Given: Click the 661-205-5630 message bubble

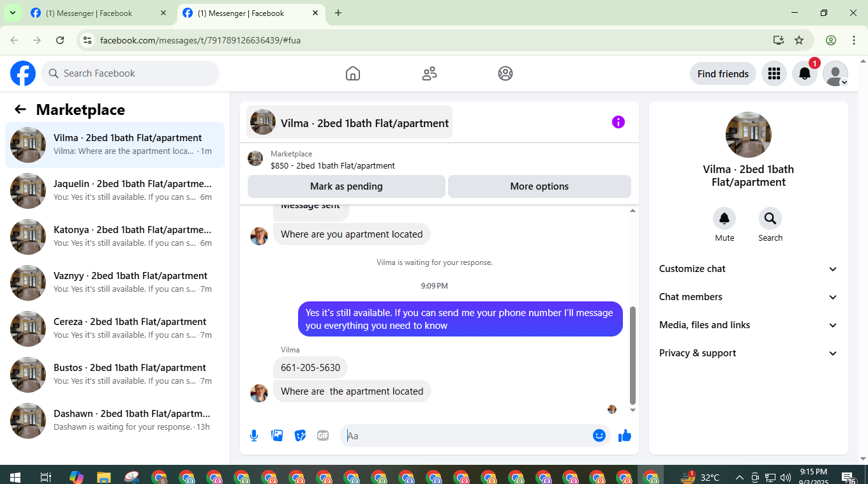Looking at the screenshot, I should tap(311, 368).
